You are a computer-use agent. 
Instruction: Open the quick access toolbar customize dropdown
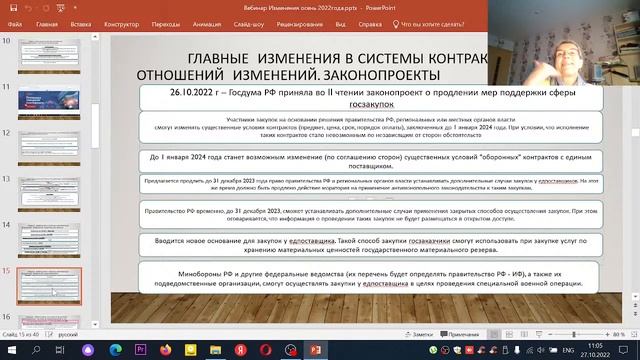(x=75, y=8)
